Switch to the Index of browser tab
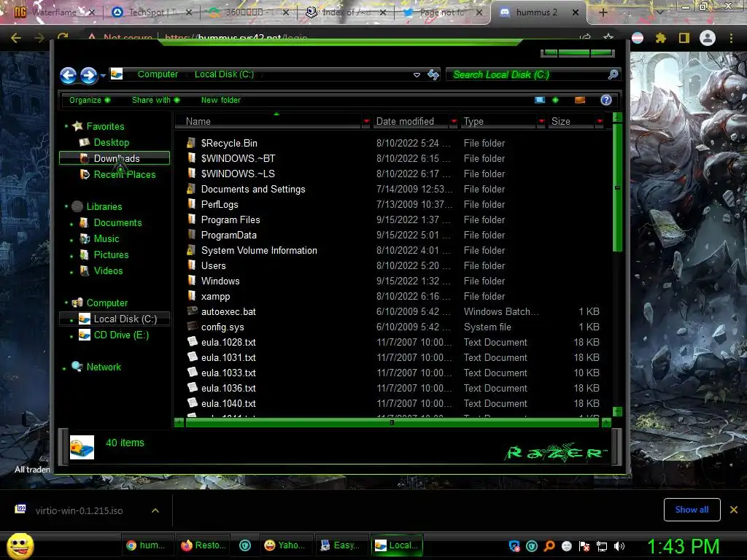The width and height of the screenshot is (747, 560). 345,12
